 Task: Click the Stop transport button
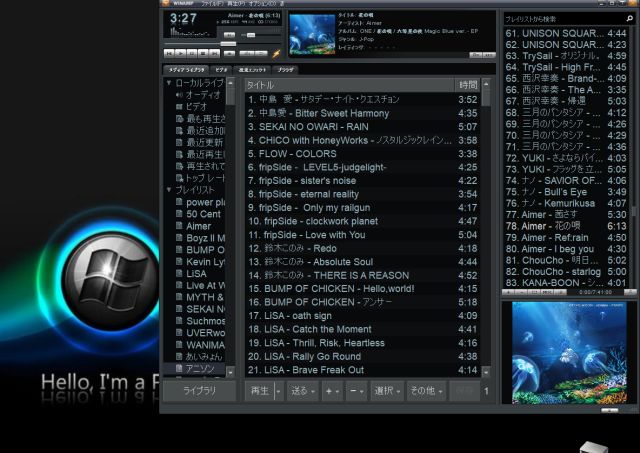pyautogui.click(x=203, y=53)
